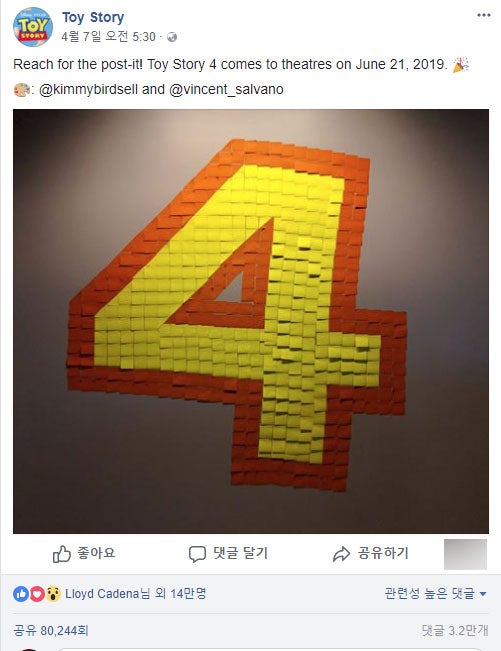The image size is (501, 651).
Task: Click the share arrow icon
Action: [x=342, y=554]
